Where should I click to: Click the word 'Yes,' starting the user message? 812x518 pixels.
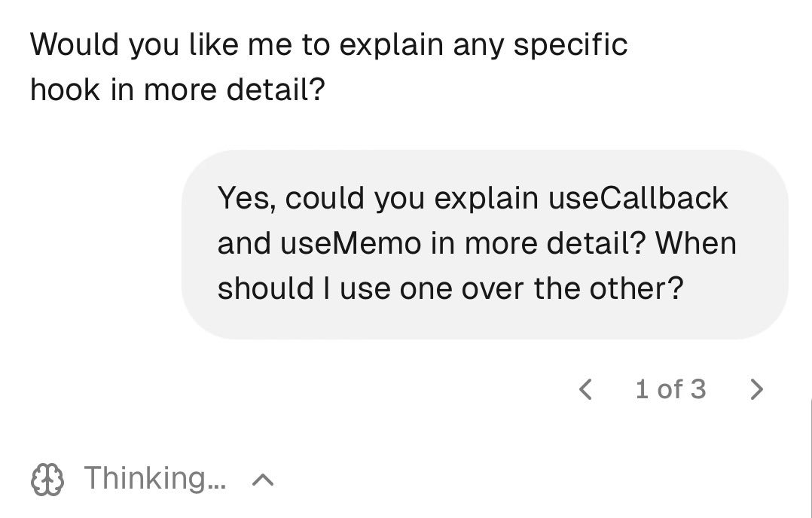(247, 199)
